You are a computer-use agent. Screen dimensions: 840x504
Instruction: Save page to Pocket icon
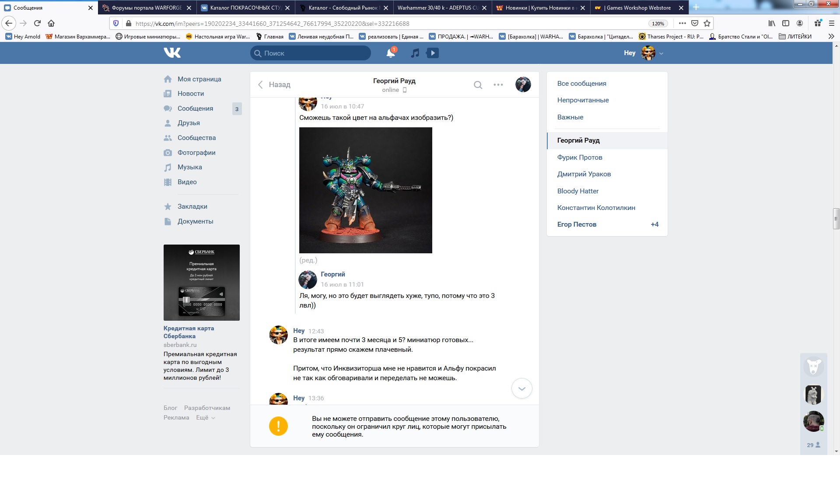point(694,23)
